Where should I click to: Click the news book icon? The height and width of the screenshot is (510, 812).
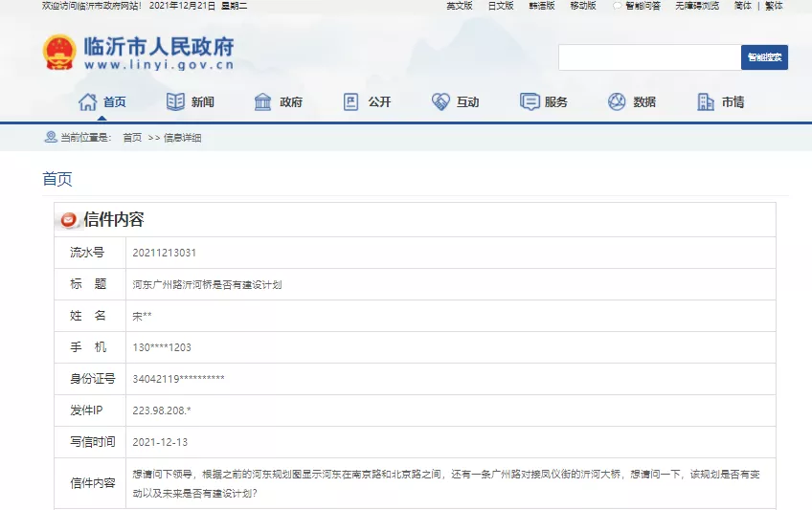tap(175, 101)
